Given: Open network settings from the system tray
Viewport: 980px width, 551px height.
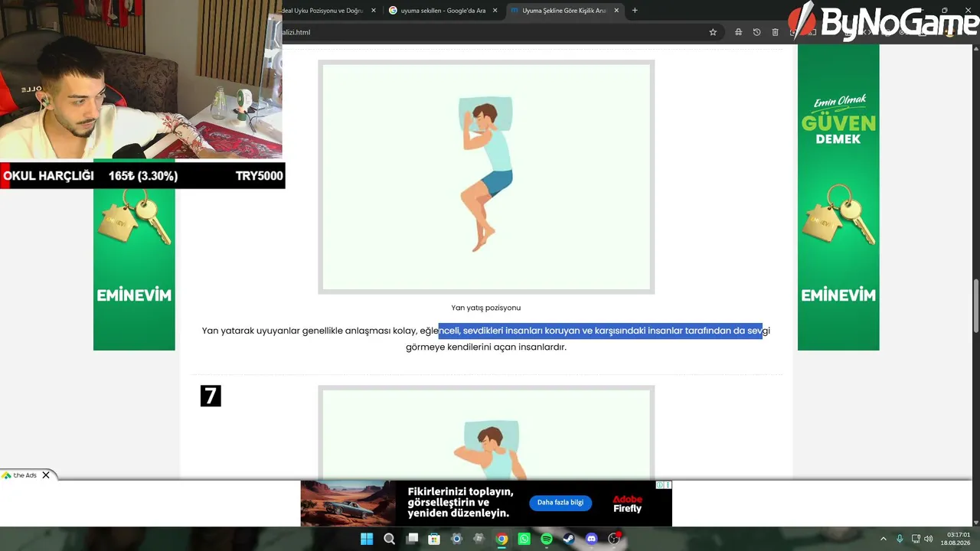Looking at the screenshot, I should [916, 539].
